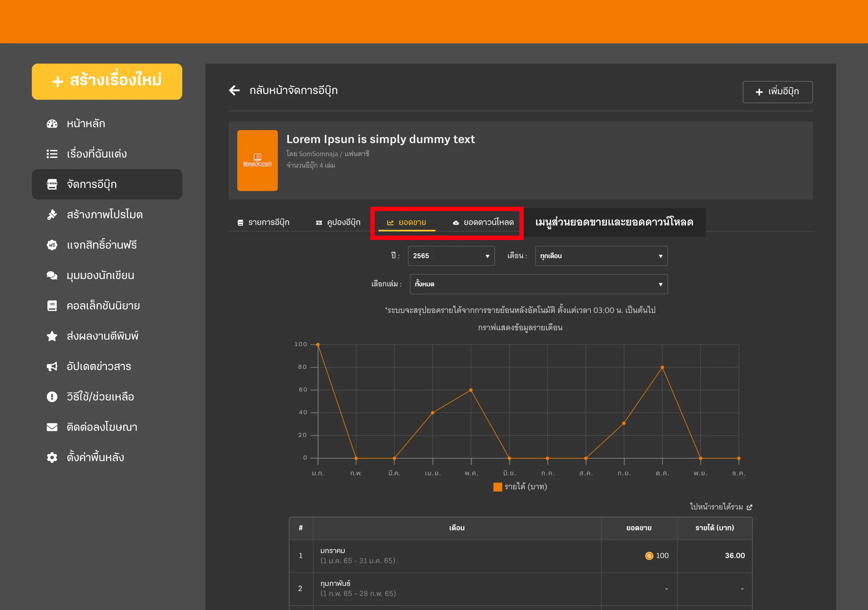This screenshot has width=868, height=610.
Task: Switch to the รายการอีบุ๊ก tab
Action: [263, 223]
